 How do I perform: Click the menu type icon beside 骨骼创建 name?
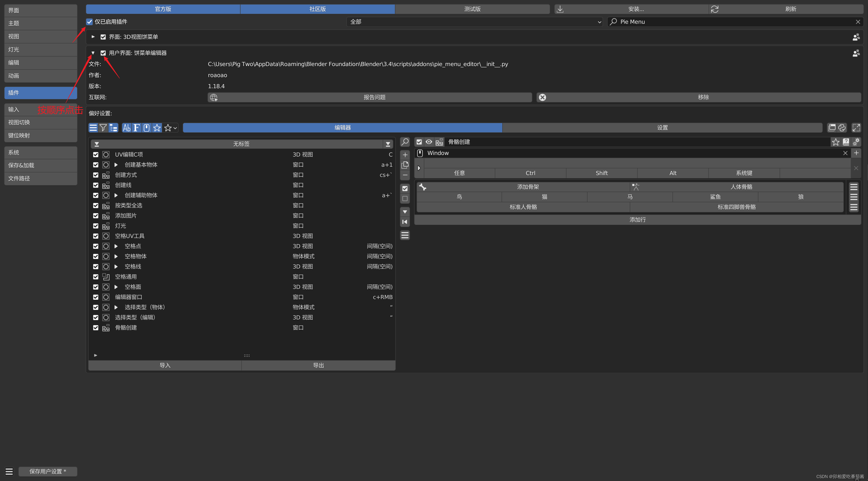tap(439, 142)
